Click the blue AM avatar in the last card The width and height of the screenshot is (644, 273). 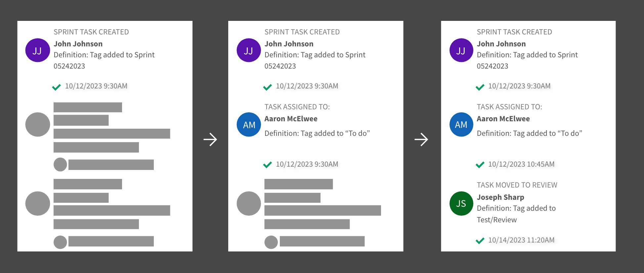(461, 125)
